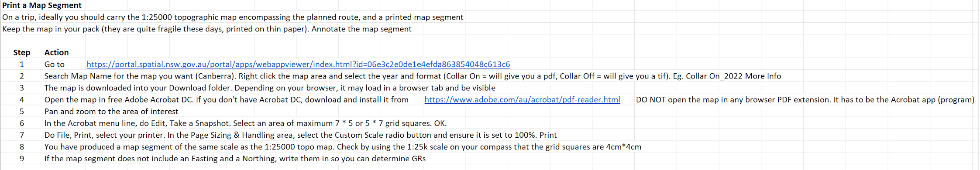Select the step number 1 cell
Image resolution: width=980 pixels, height=170 pixels.
click(x=22, y=64)
